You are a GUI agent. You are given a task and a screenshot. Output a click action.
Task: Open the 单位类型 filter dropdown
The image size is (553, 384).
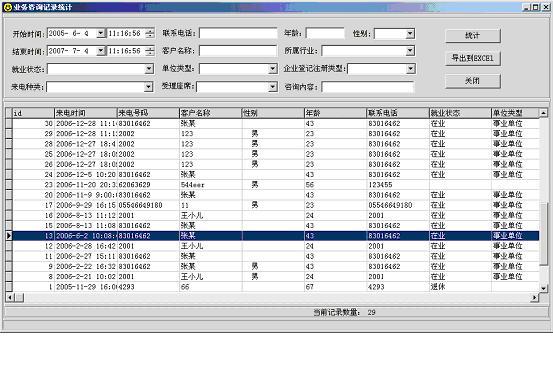coord(273,69)
